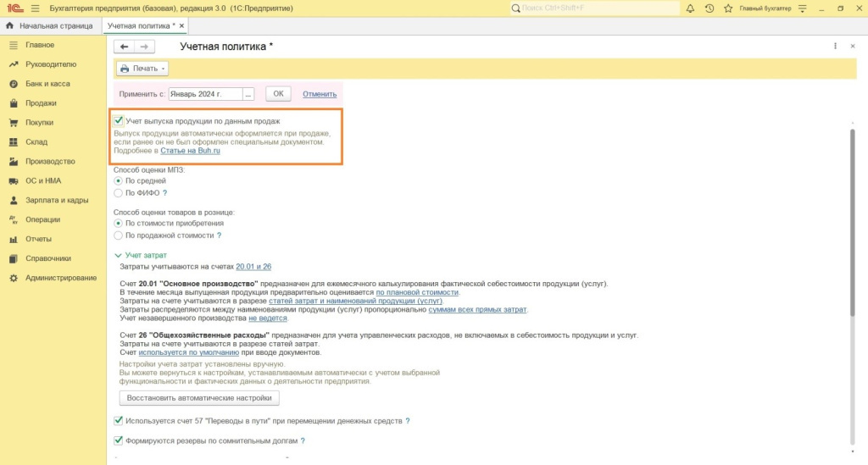Uncheck Учет выпуска продукции по данным продаж

pos(119,121)
